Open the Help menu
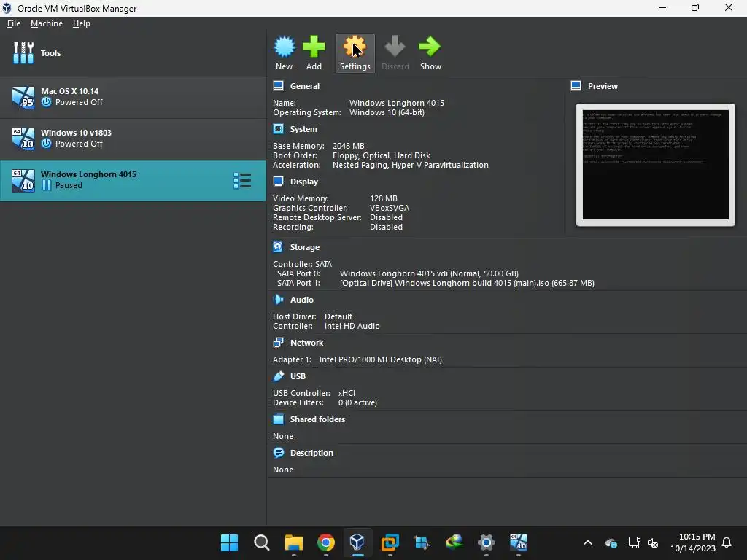The height and width of the screenshot is (560, 747). (x=82, y=23)
